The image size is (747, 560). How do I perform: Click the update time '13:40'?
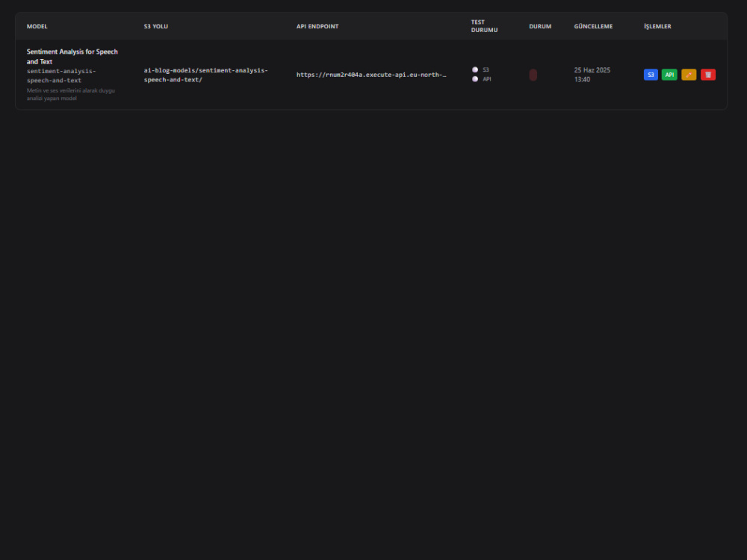[x=582, y=80]
